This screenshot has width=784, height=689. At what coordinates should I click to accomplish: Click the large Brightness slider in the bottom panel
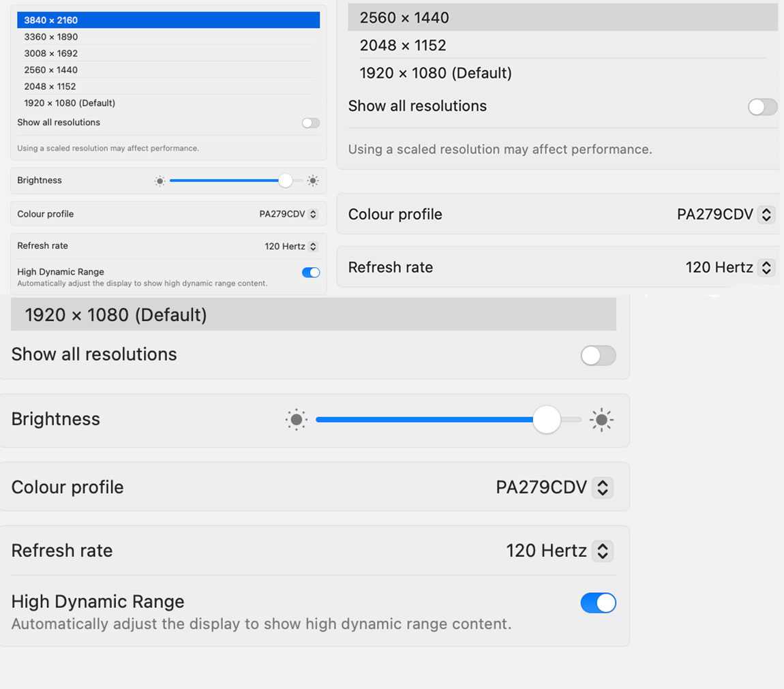tap(449, 420)
